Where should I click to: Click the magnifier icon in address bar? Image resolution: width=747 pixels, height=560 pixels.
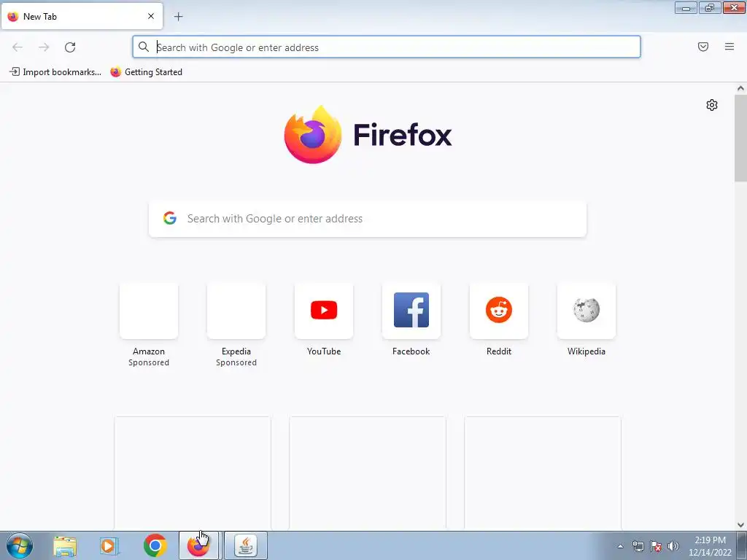coord(144,47)
